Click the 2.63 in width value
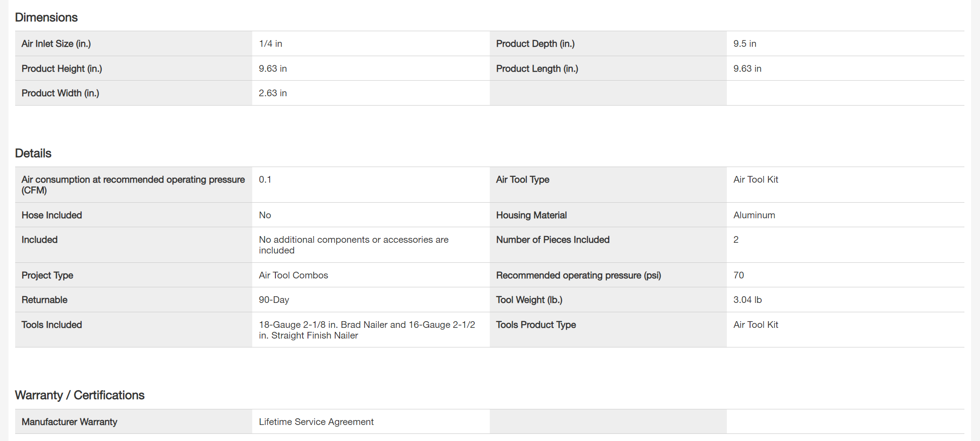980x441 pixels. click(273, 93)
